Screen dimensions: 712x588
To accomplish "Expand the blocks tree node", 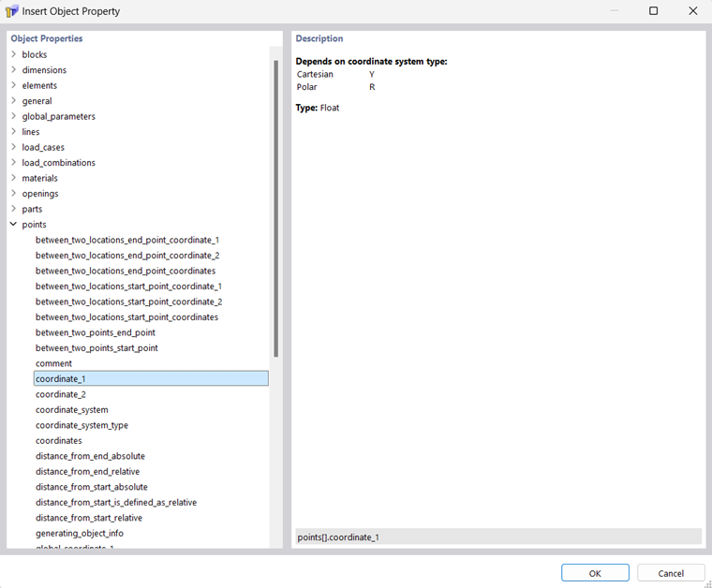I will click(14, 54).
